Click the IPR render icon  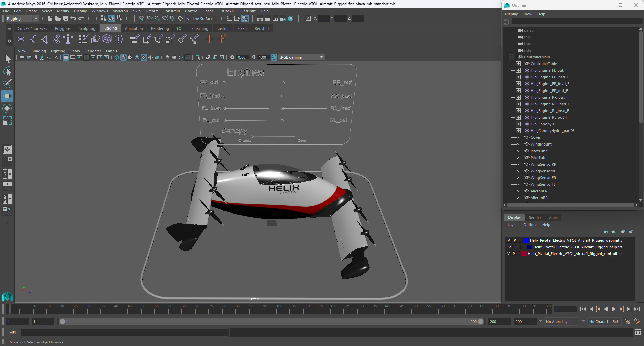tap(275, 19)
